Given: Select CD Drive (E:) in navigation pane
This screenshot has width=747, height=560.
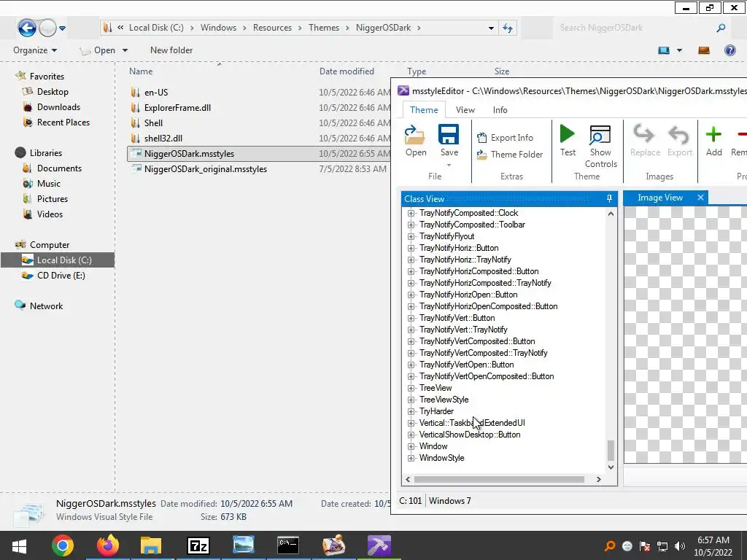Looking at the screenshot, I should [61, 276].
